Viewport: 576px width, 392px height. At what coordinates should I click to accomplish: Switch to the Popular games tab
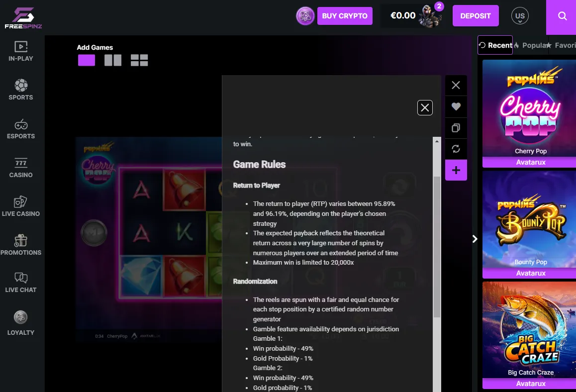[x=531, y=45]
